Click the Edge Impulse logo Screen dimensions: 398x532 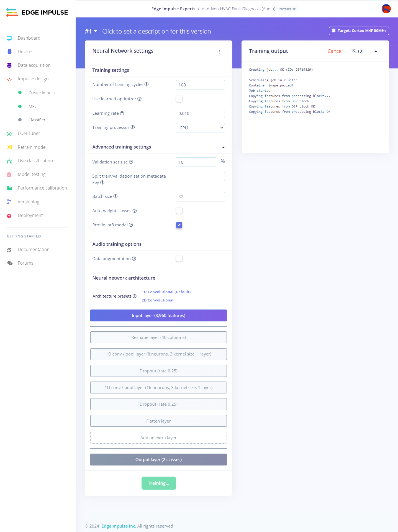pyautogui.click(x=37, y=12)
